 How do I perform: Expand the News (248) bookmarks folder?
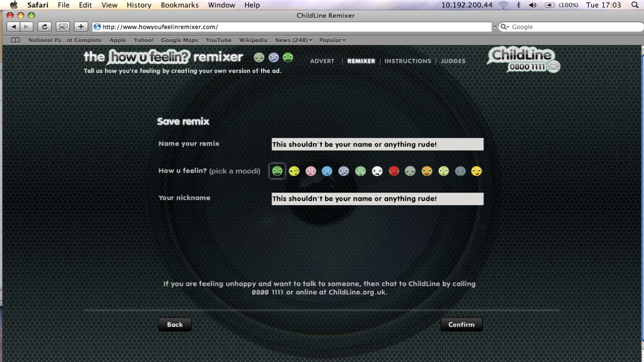(x=294, y=40)
